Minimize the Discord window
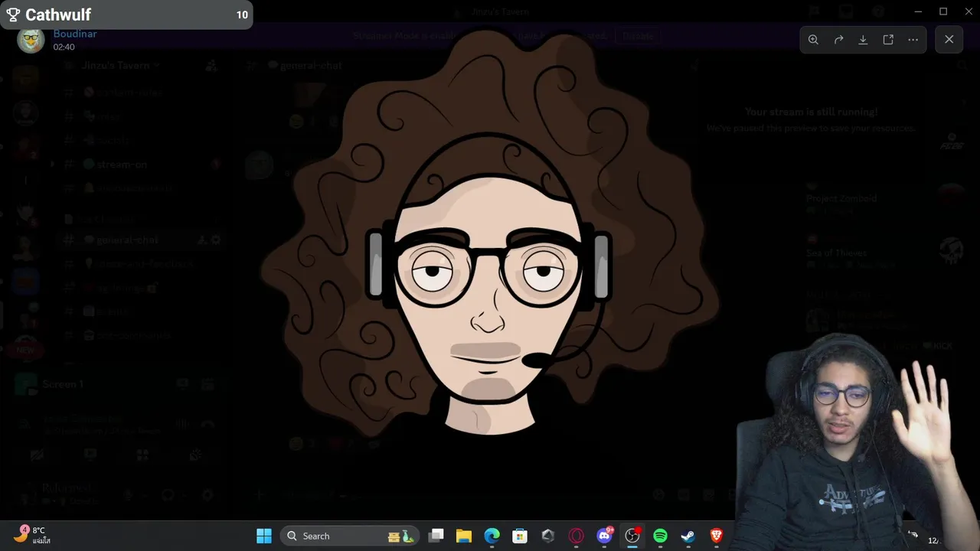This screenshot has height=551, width=980. click(x=918, y=11)
